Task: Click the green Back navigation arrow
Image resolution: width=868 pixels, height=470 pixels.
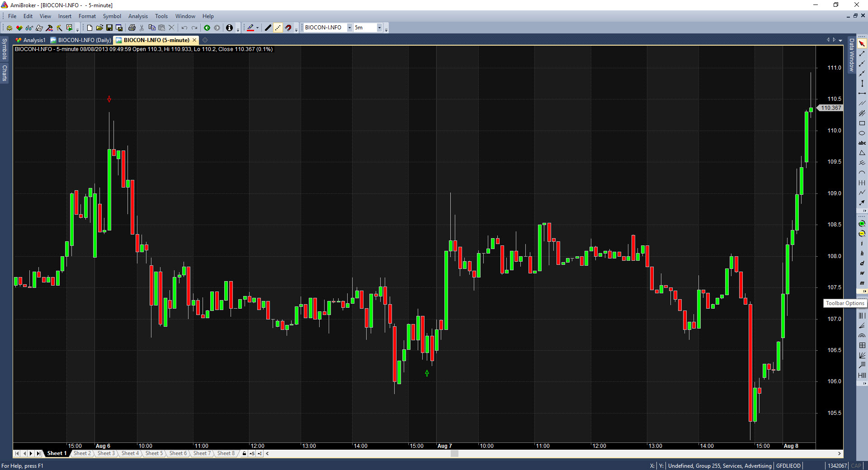Action: point(207,28)
